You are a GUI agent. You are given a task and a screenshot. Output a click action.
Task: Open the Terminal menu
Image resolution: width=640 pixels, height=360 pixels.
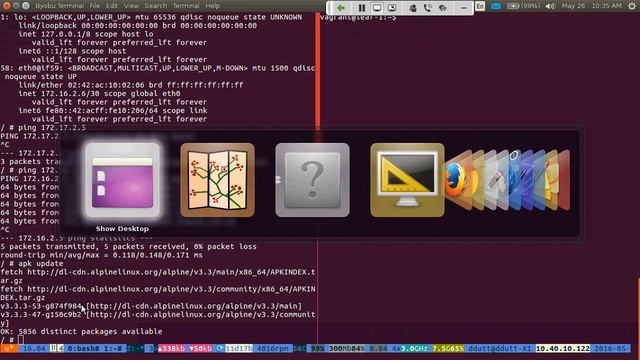click(x=186, y=6)
